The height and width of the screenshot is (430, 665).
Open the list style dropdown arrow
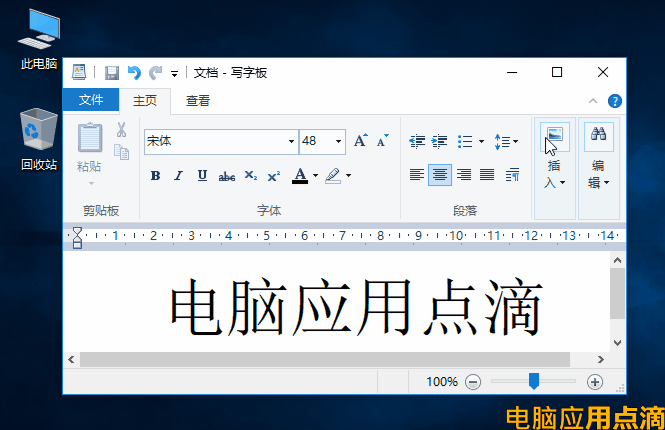(481, 142)
